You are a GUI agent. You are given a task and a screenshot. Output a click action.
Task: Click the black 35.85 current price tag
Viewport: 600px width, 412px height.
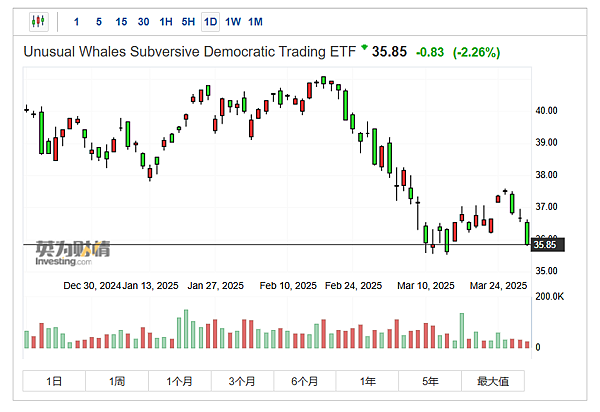(x=548, y=244)
